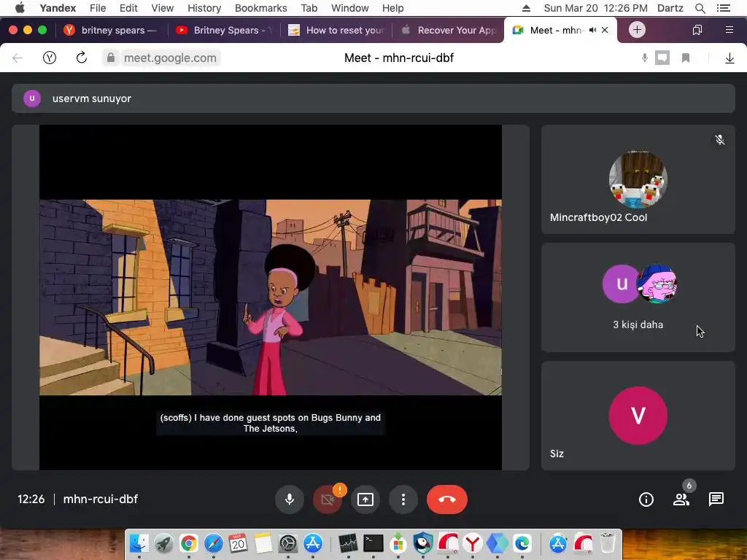Image resolution: width=747 pixels, height=560 pixels.
Task: Open the View menu
Action: tap(163, 8)
